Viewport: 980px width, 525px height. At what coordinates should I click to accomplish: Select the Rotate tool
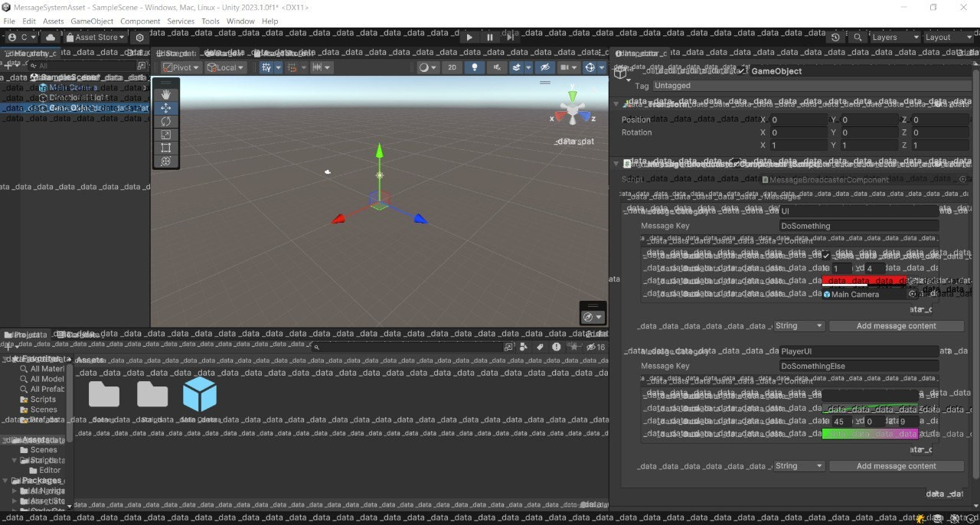165,121
